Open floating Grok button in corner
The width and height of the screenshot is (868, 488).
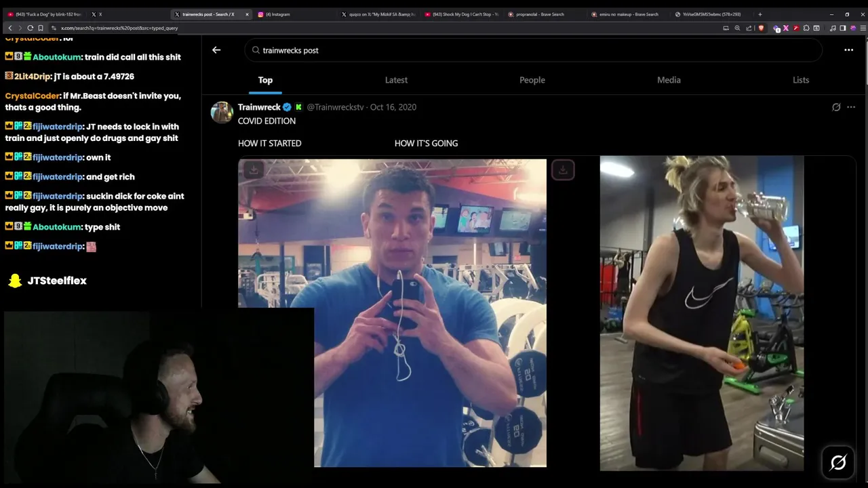[838, 462]
